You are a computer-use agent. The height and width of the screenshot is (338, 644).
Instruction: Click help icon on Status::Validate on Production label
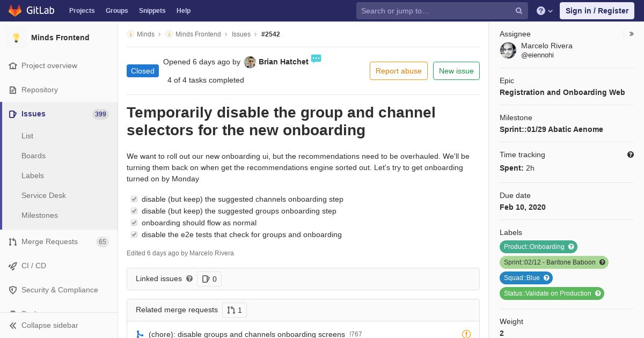(x=598, y=293)
